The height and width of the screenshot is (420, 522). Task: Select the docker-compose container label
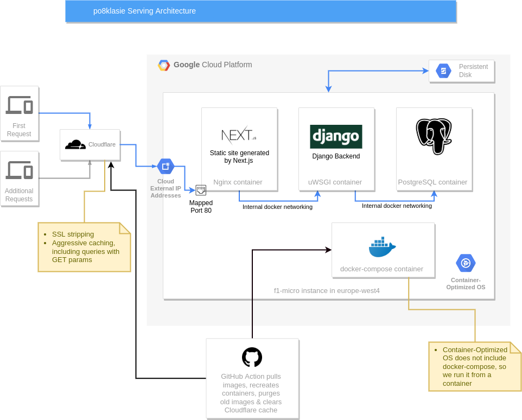coord(381,269)
